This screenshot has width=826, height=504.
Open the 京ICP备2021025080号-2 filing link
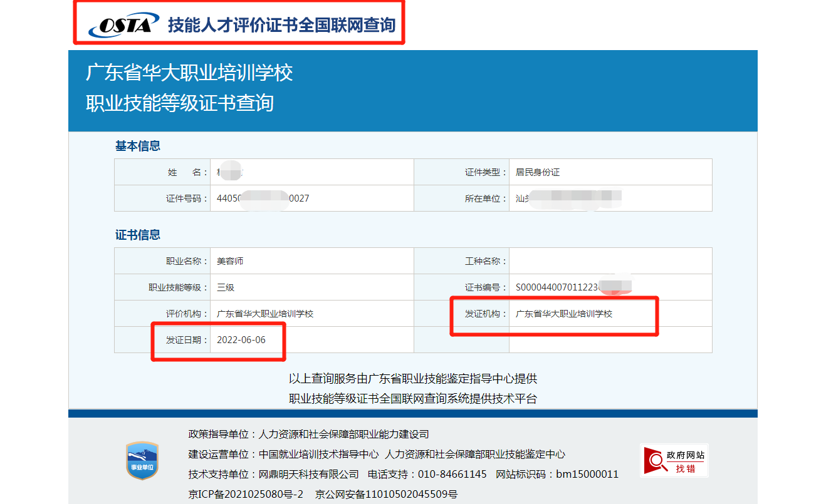click(246, 494)
